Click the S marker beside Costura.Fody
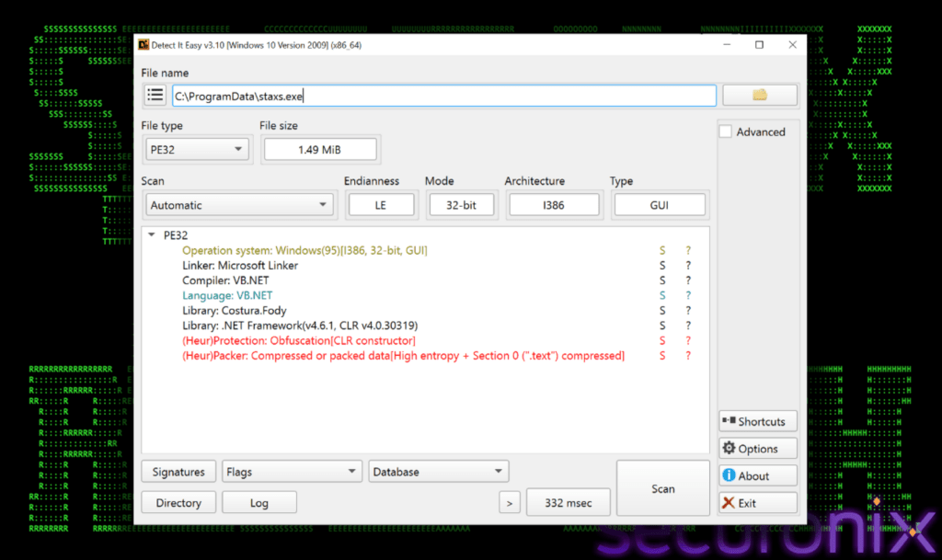 pos(661,311)
